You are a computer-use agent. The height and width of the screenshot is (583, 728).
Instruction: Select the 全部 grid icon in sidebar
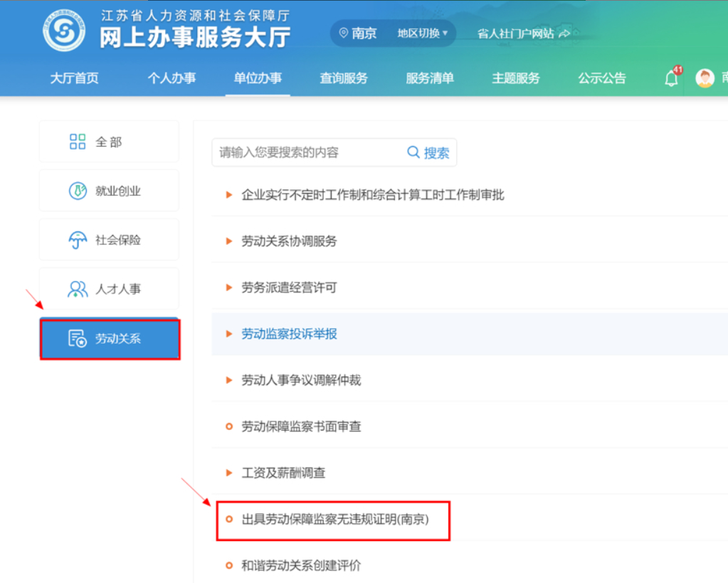coord(77,141)
